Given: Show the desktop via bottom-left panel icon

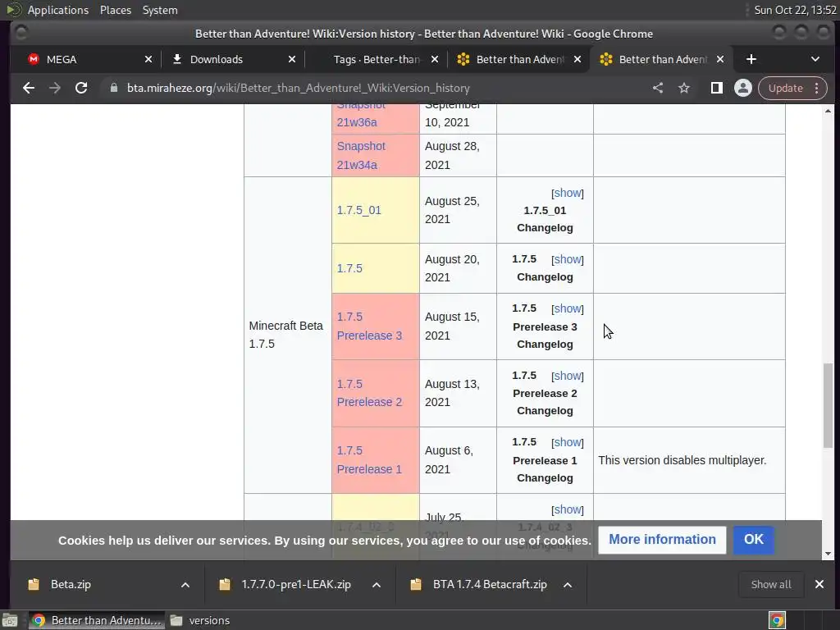Looking at the screenshot, I should point(10,620).
